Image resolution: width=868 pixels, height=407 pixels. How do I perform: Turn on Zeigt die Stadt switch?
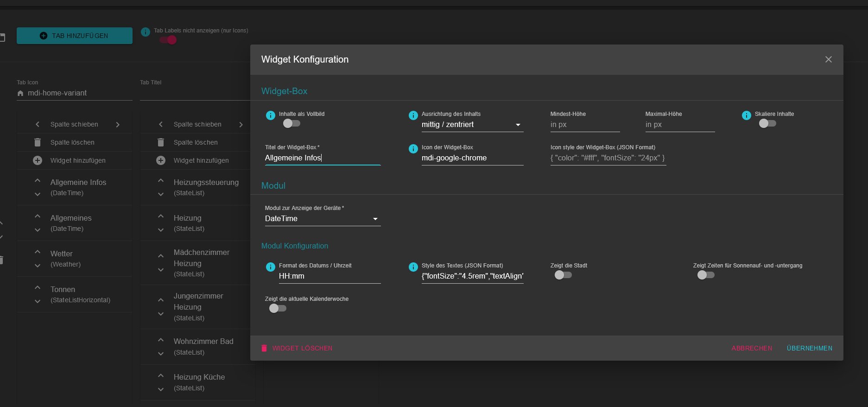coord(563,275)
